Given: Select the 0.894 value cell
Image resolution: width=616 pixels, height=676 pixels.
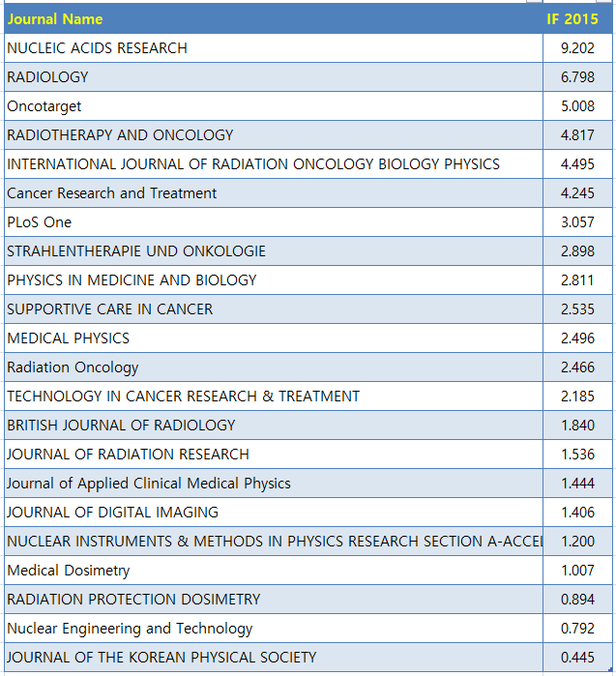Looking at the screenshot, I should (x=577, y=599).
